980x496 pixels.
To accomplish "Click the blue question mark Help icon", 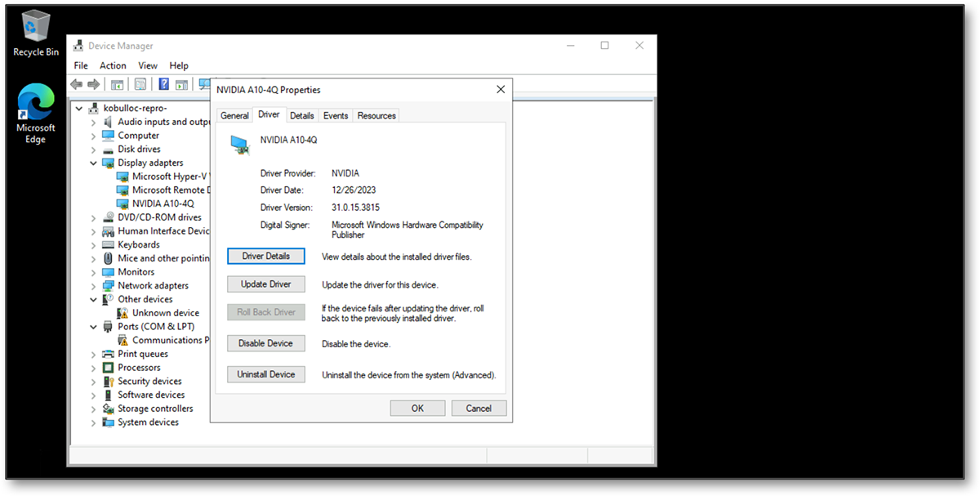I will pyautogui.click(x=164, y=84).
